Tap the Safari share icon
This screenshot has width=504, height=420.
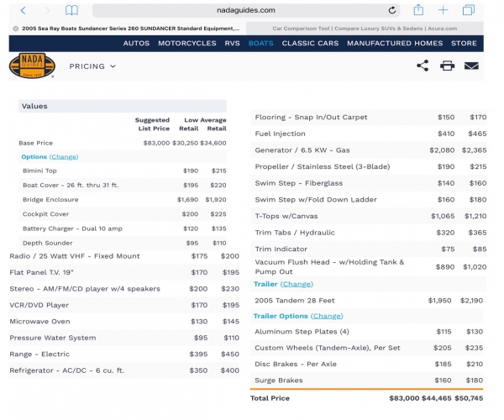418,9
